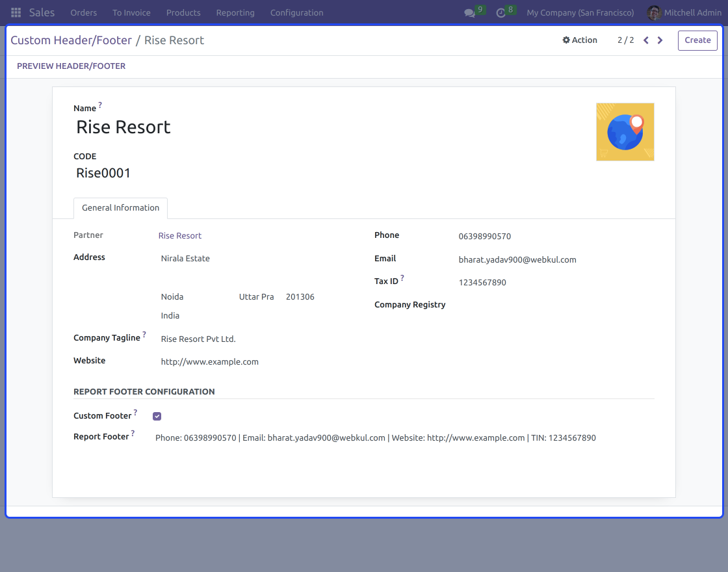Click PREVIEW HEADER/FOOTER button
Viewport: 728px width, 572px height.
coord(71,66)
